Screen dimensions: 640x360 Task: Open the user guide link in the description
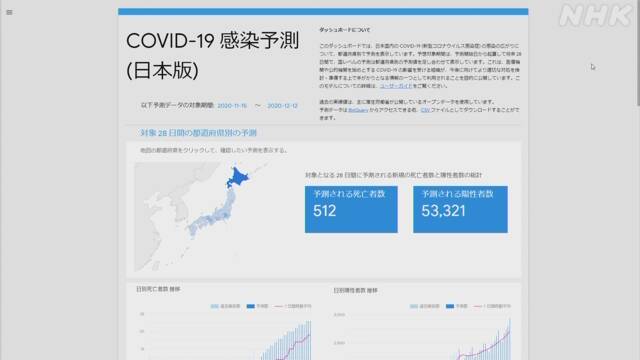tap(396, 86)
